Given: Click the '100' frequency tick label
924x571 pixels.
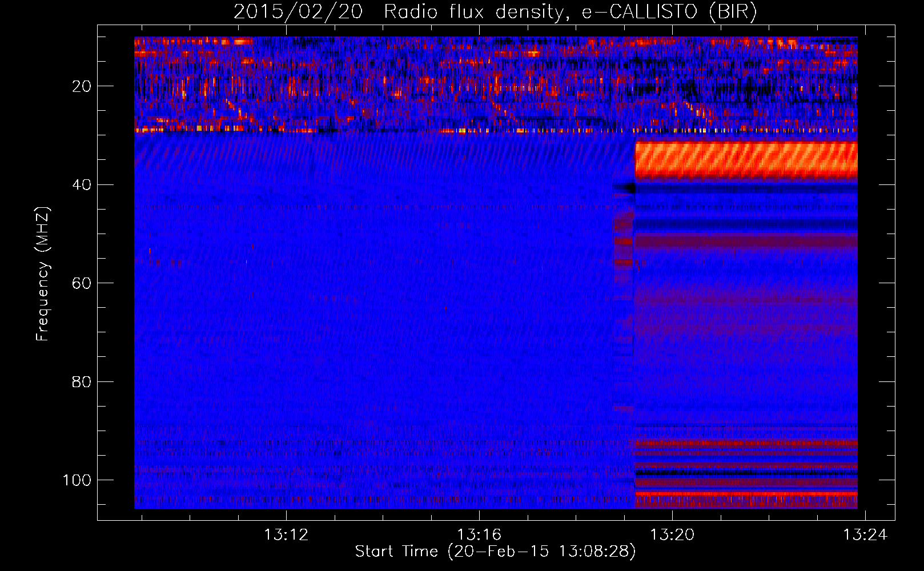Looking at the screenshot, I should (77, 480).
